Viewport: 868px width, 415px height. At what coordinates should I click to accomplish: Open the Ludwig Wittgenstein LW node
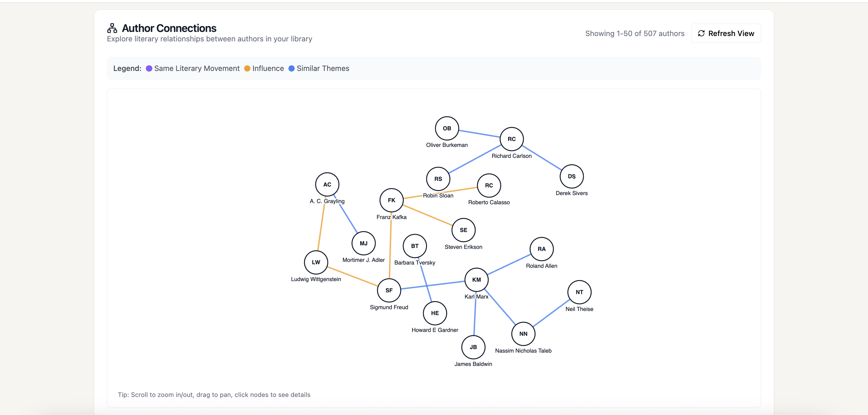tap(316, 262)
